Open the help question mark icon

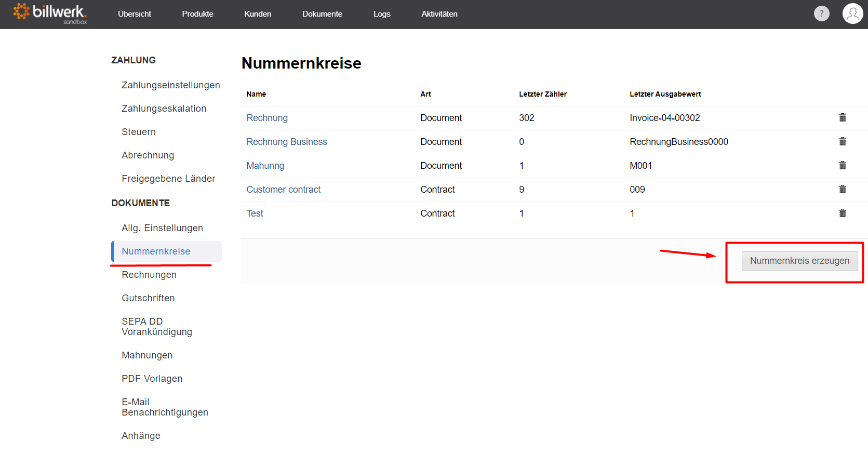[822, 14]
